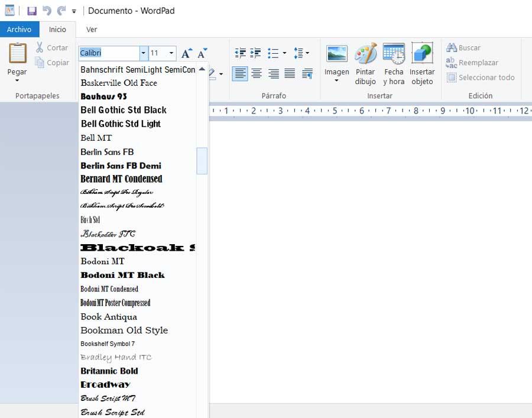This screenshot has height=418, width=532.
Task: Align text to the left
Action: click(240, 73)
